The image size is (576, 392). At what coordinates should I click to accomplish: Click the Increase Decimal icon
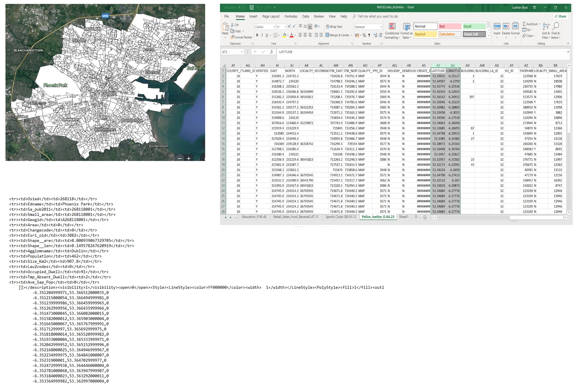[375, 35]
